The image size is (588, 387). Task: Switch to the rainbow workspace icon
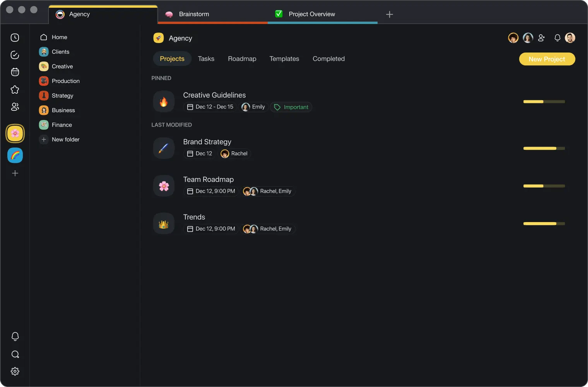15,155
